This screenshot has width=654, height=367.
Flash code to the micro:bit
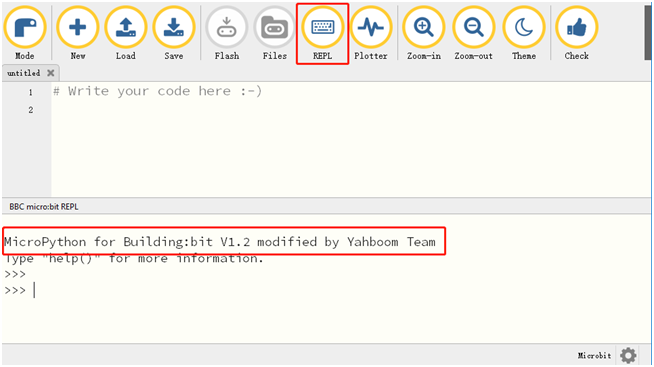(x=226, y=33)
